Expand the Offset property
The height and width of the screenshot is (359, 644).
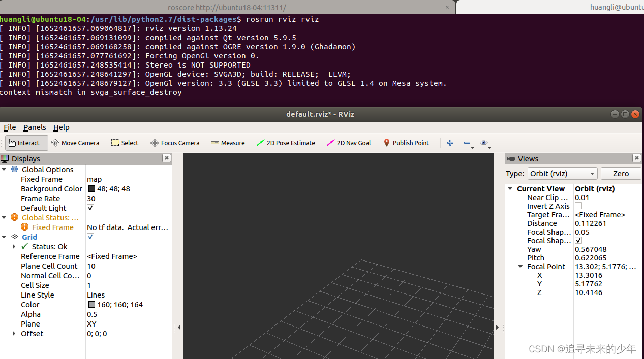(x=14, y=333)
